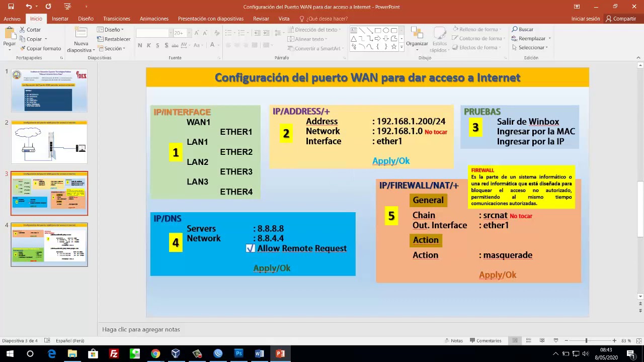
Task: Toggle italic K formatting
Action: pos(148,45)
